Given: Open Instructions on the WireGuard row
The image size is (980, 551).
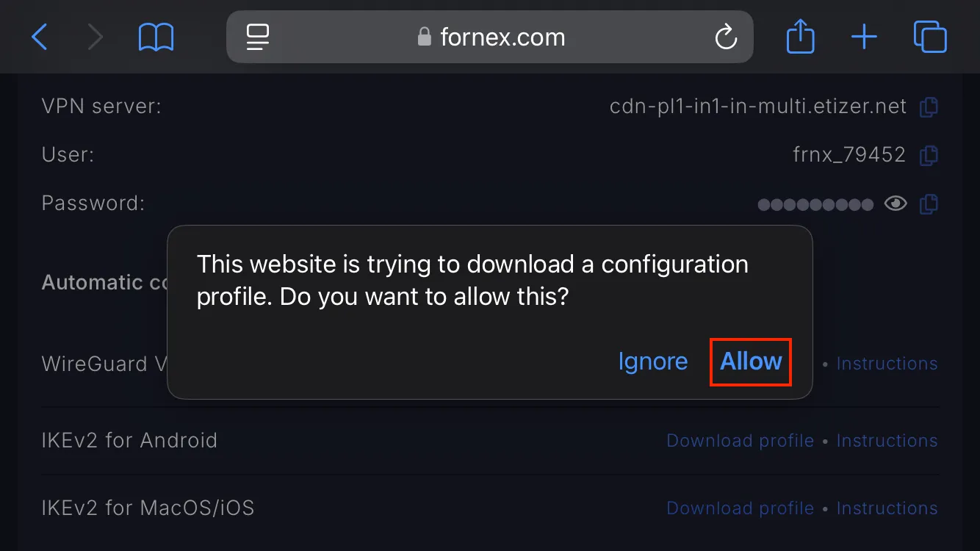Looking at the screenshot, I should coord(887,364).
